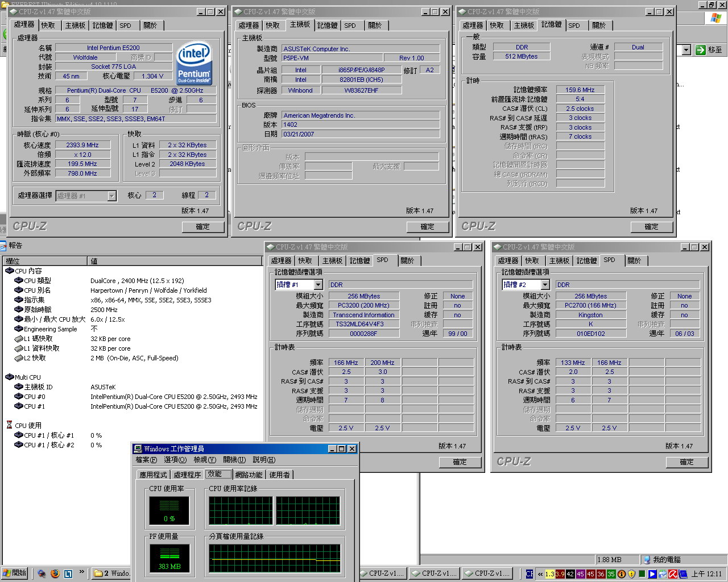Open the 插槽 #1 slot dropdown
Screen dimensions: 728x582
[x=318, y=285]
